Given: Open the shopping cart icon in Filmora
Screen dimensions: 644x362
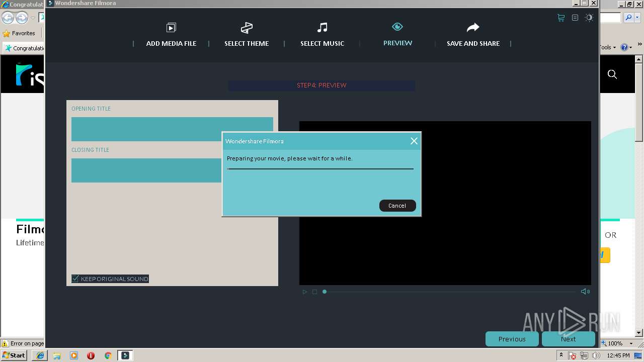Looking at the screenshot, I should point(561,18).
